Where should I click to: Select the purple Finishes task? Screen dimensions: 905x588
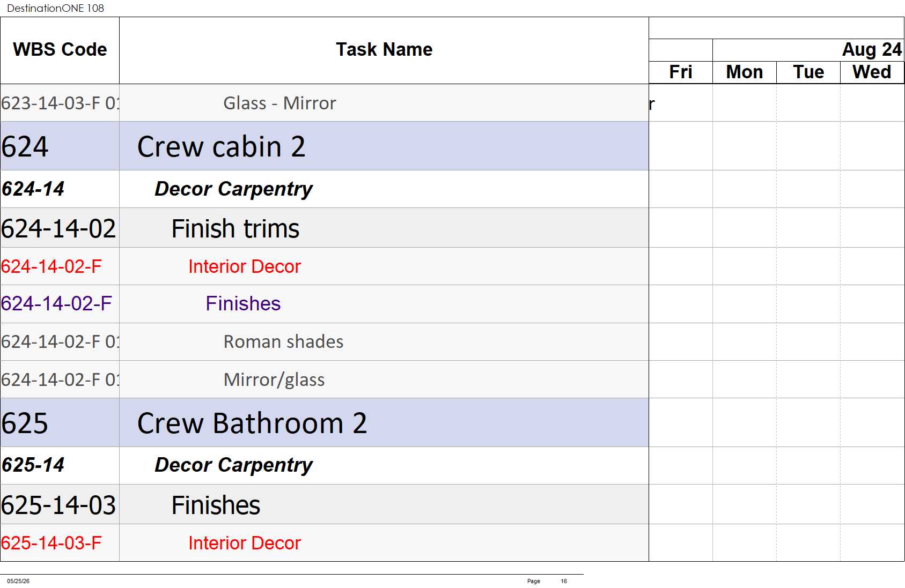point(243,303)
